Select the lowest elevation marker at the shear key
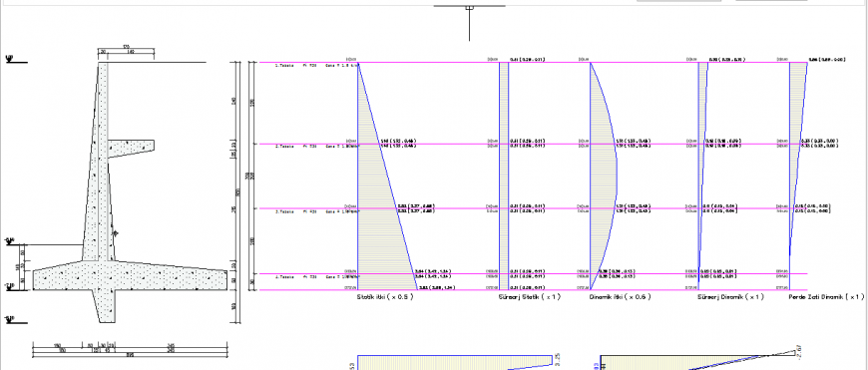Viewport: 868px width, 370px height. point(9,319)
